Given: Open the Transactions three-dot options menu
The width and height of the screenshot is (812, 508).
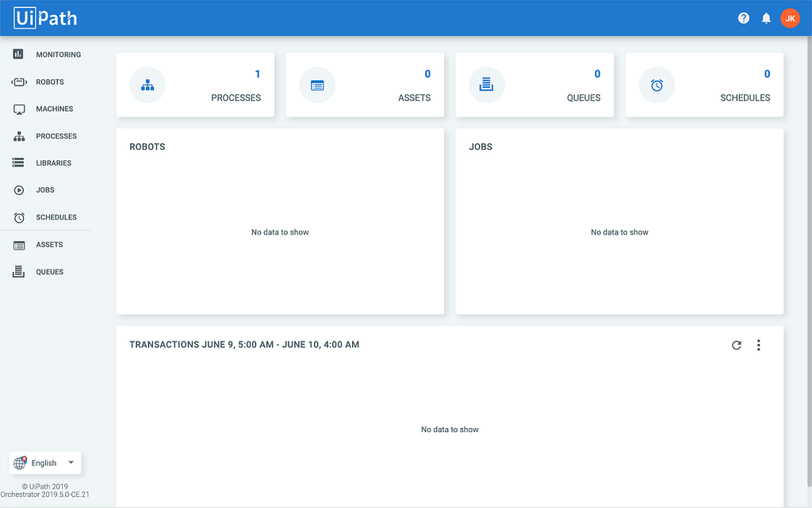Looking at the screenshot, I should pos(759,345).
